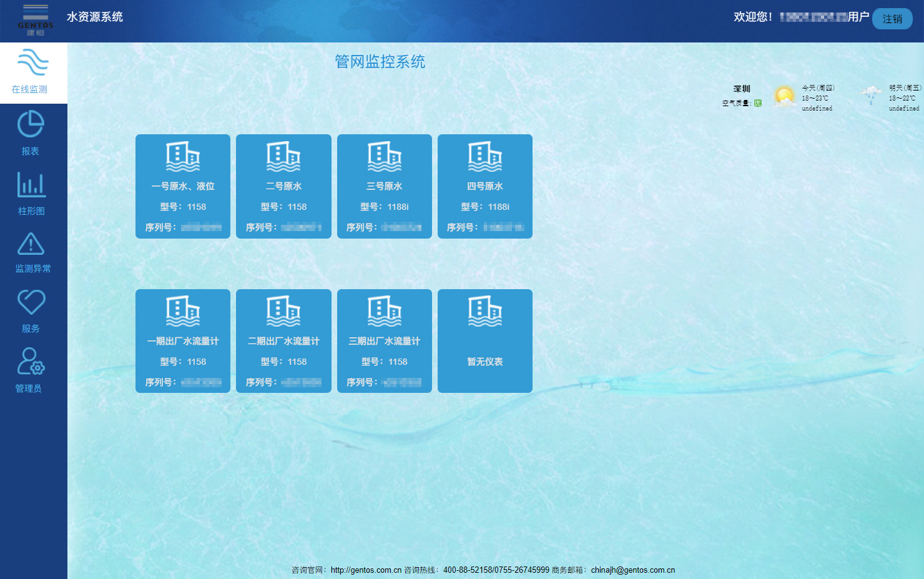924x579 pixels.
Task: Click the Gentos logo in header
Action: (x=36, y=20)
